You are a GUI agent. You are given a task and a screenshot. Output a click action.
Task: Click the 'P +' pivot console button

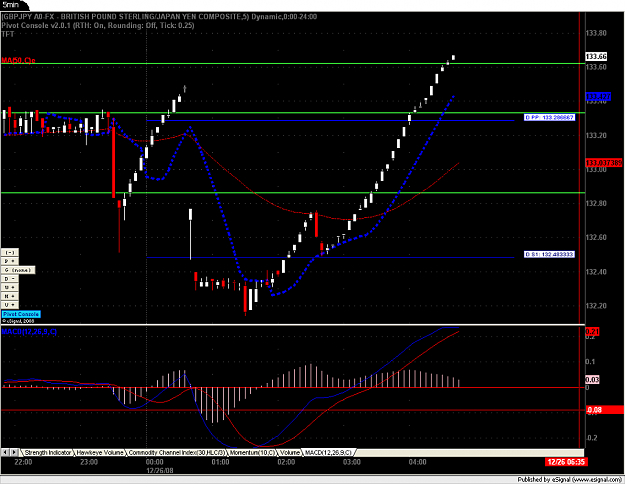click(x=10, y=262)
